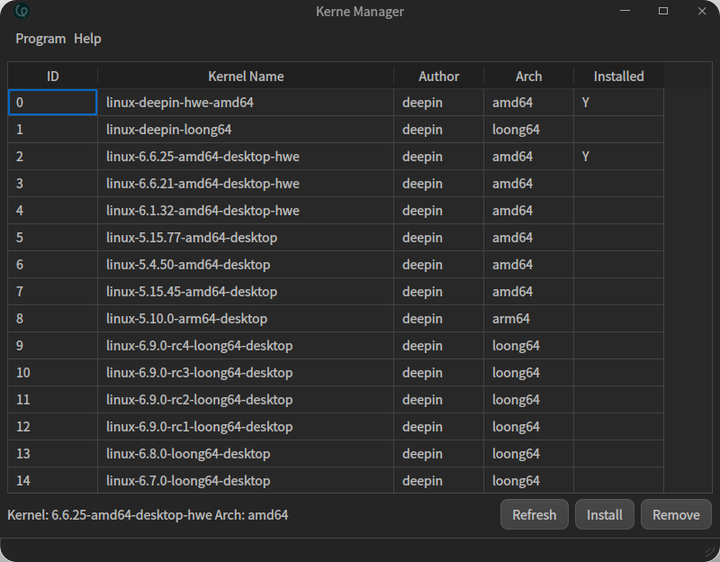Screen dimensions: 720x562
Task: Sort by the ID column header
Action: [53, 76]
